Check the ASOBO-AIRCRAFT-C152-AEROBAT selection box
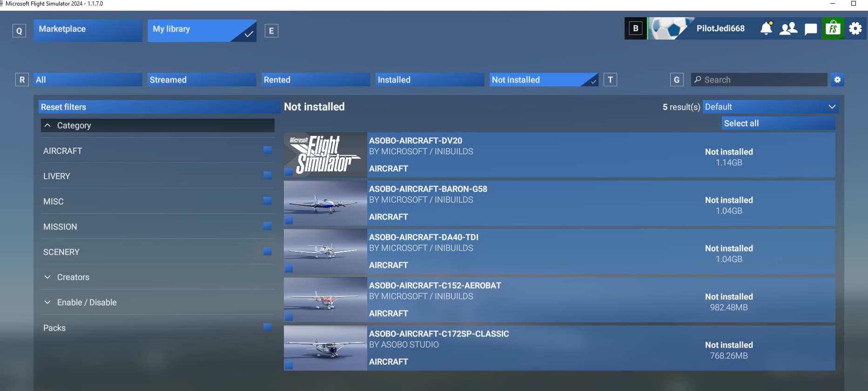 click(x=289, y=317)
